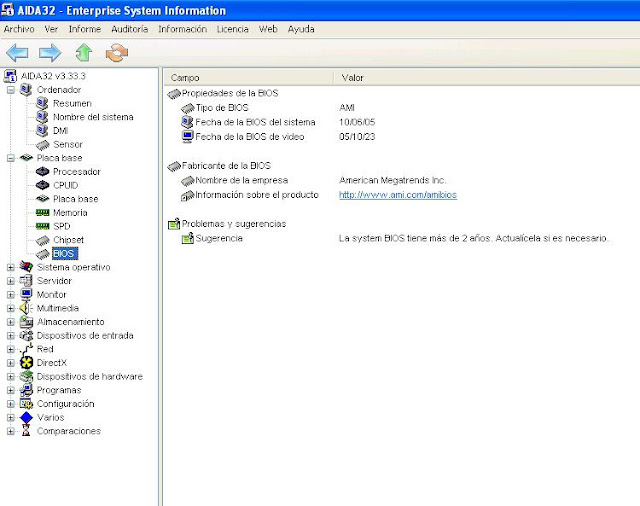The image size is (640, 506).
Task: Expand the Servidor tree node
Action: coord(11,281)
